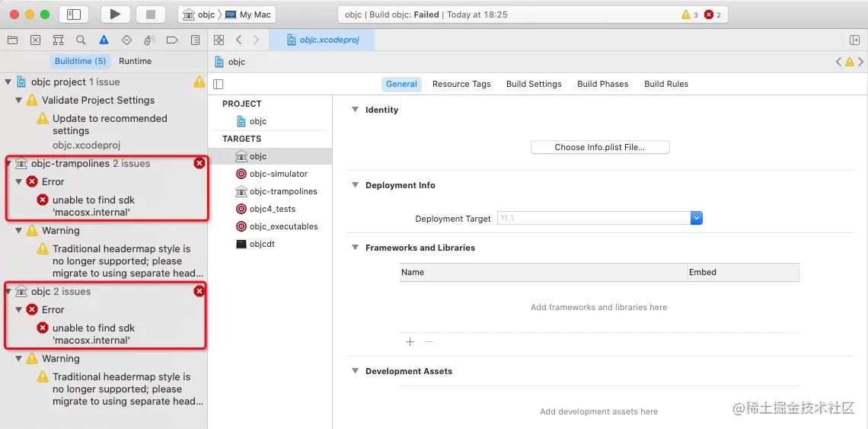The width and height of the screenshot is (868, 429).
Task: Click the Deployment Target text field
Action: (x=594, y=219)
